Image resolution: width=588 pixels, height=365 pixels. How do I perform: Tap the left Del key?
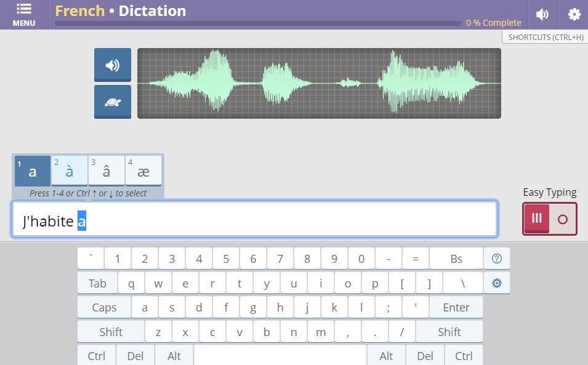pos(135,356)
